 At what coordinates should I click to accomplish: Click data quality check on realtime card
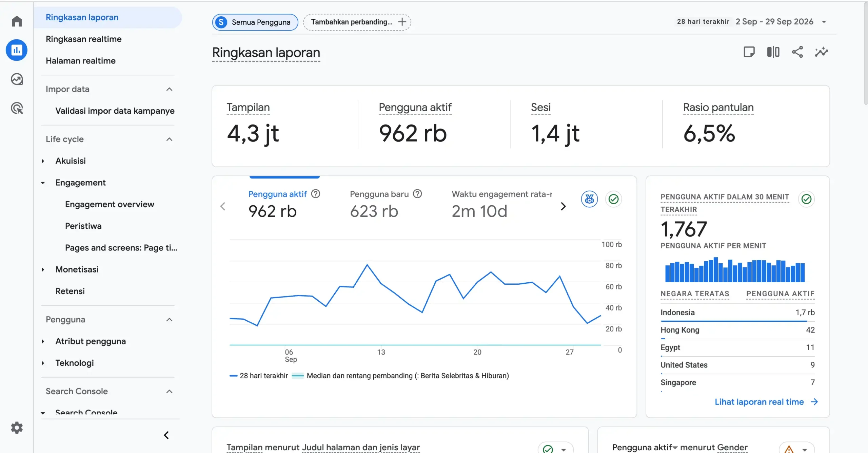point(806,199)
